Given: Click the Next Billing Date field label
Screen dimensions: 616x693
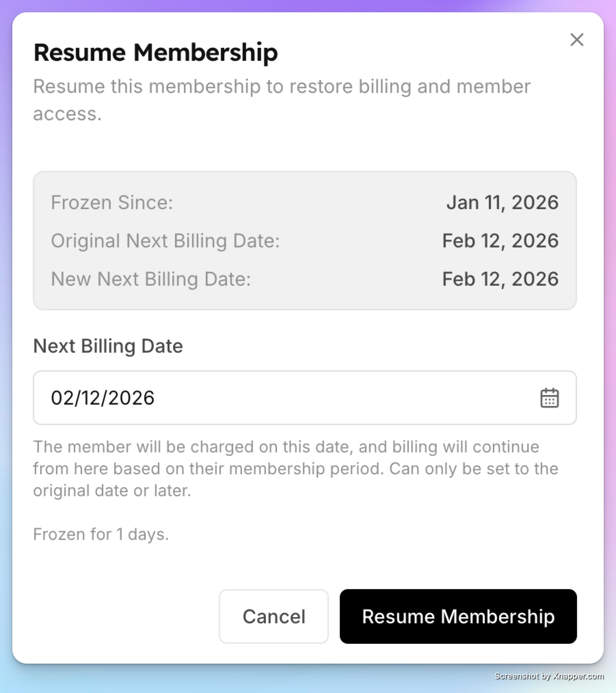Looking at the screenshot, I should click(x=108, y=346).
